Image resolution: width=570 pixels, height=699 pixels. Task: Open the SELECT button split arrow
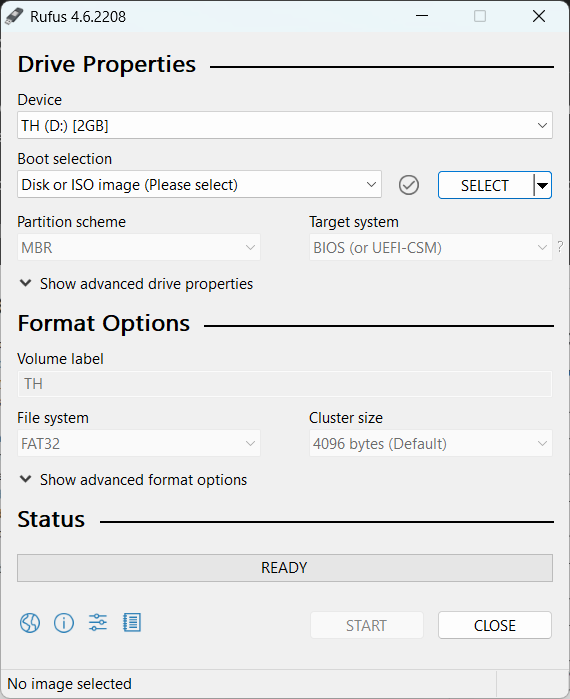click(542, 185)
